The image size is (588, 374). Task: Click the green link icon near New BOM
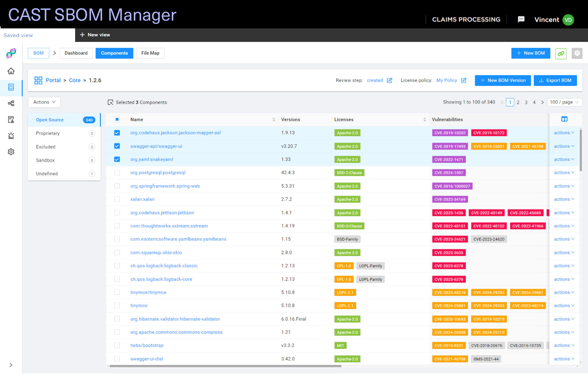click(561, 53)
